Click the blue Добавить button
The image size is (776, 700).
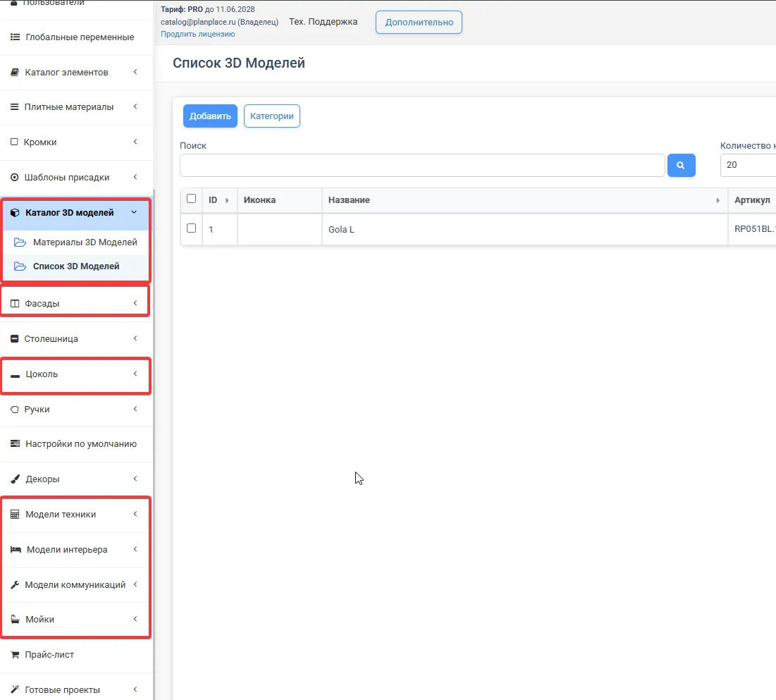point(210,116)
